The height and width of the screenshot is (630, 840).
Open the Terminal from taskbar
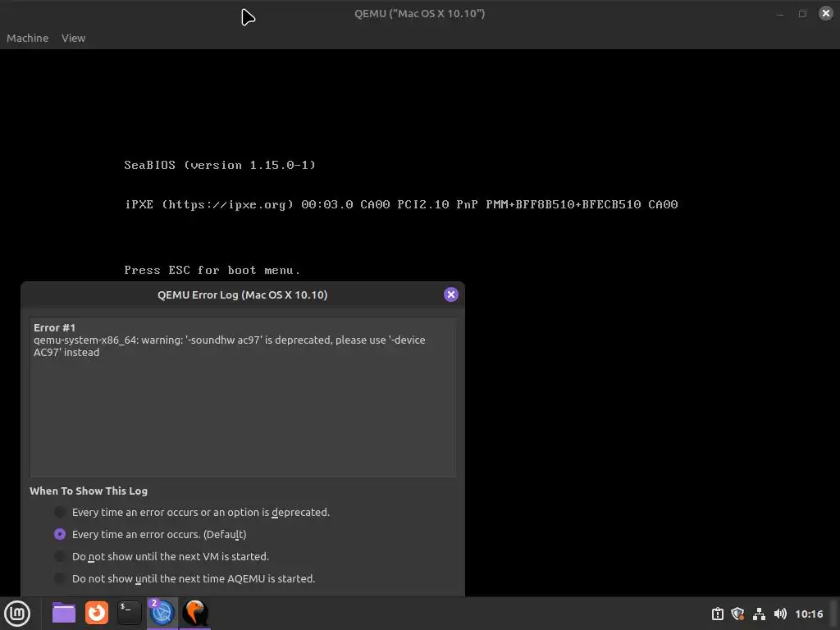pyautogui.click(x=129, y=614)
